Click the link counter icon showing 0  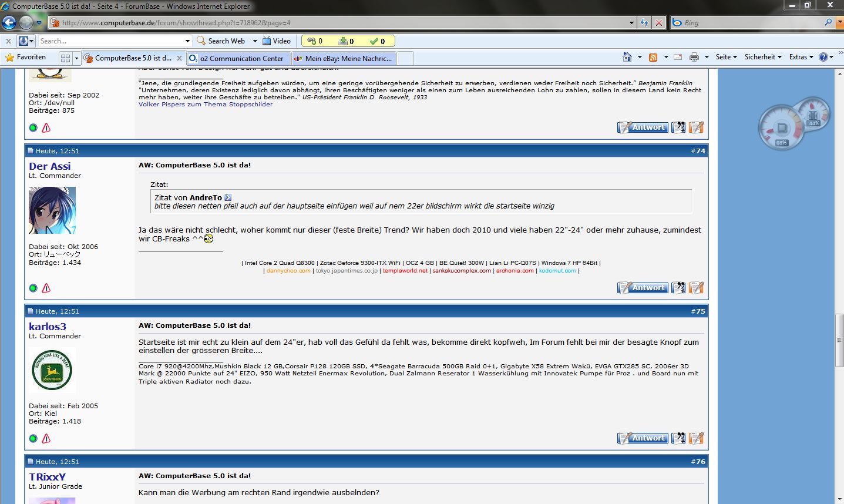pyautogui.click(x=315, y=41)
